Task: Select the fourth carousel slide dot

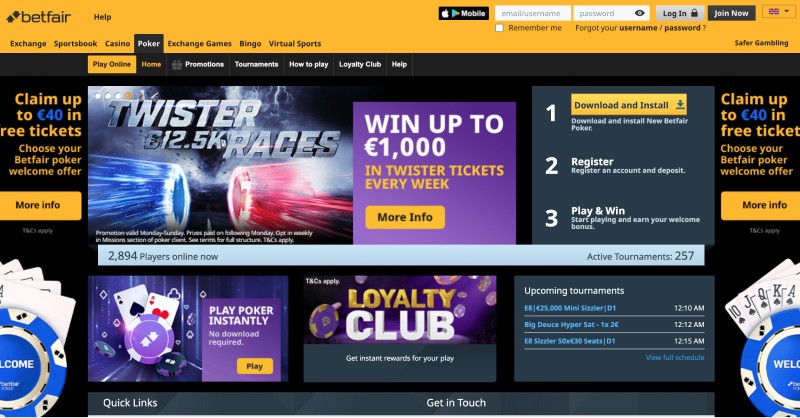Action: click(128, 95)
